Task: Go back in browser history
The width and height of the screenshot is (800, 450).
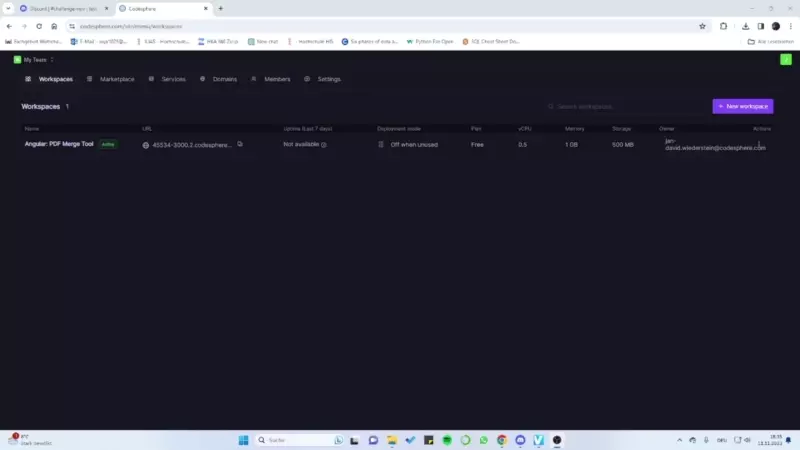Action: tap(9, 26)
